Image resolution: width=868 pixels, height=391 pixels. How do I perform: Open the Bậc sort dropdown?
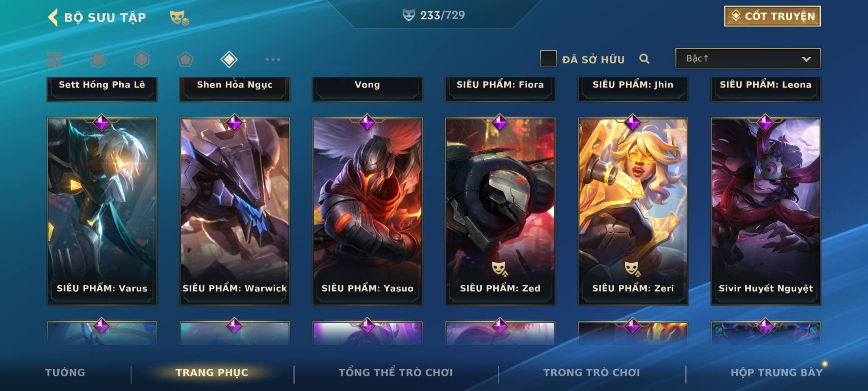[x=748, y=58]
